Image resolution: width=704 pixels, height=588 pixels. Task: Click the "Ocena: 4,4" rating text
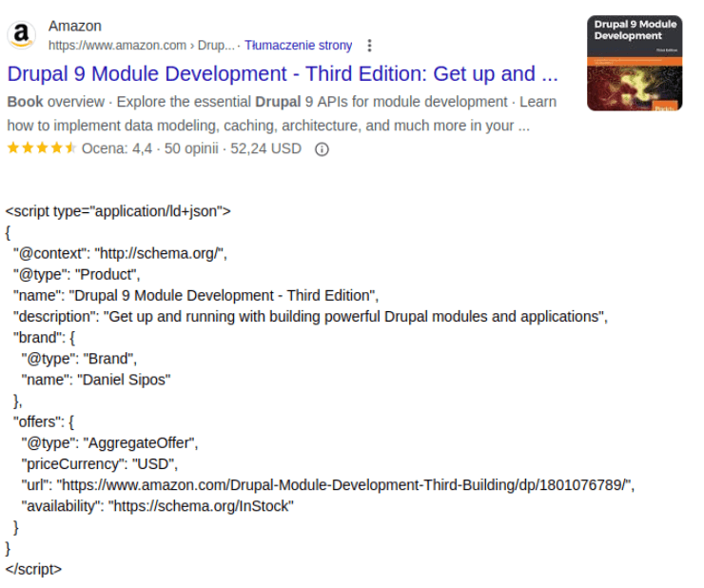pyautogui.click(x=117, y=148)
